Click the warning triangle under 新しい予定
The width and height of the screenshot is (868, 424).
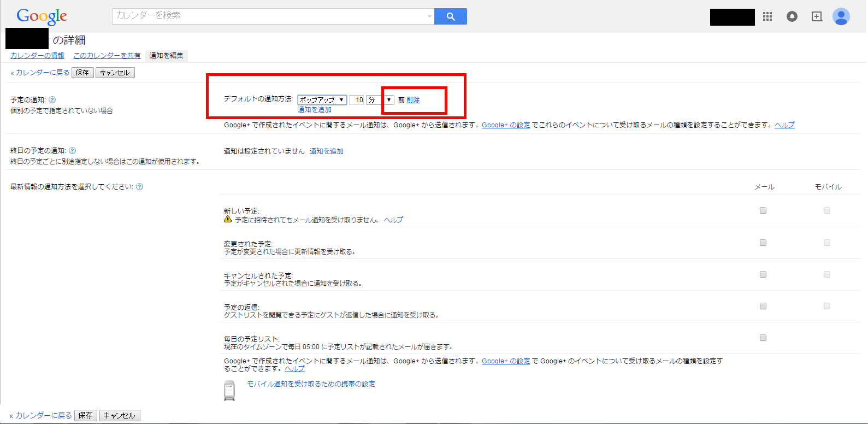228,219
